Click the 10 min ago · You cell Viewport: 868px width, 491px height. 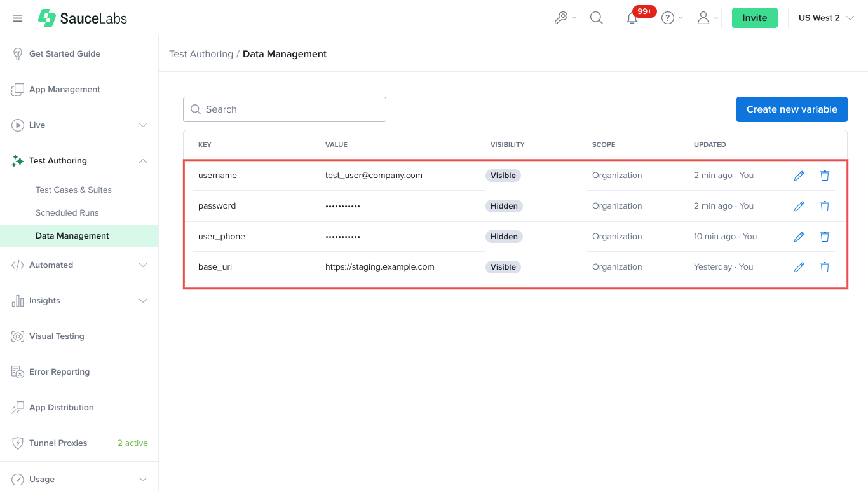(x=726, y=237)
